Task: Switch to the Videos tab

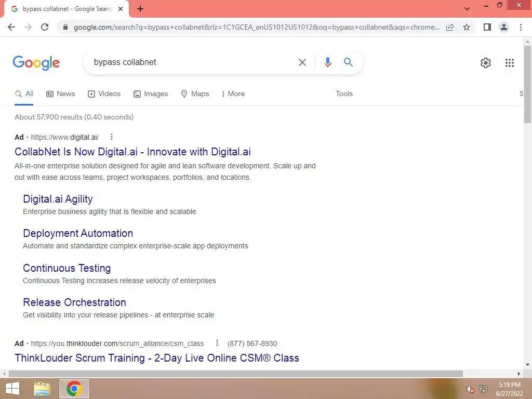Action: [104, 94]
